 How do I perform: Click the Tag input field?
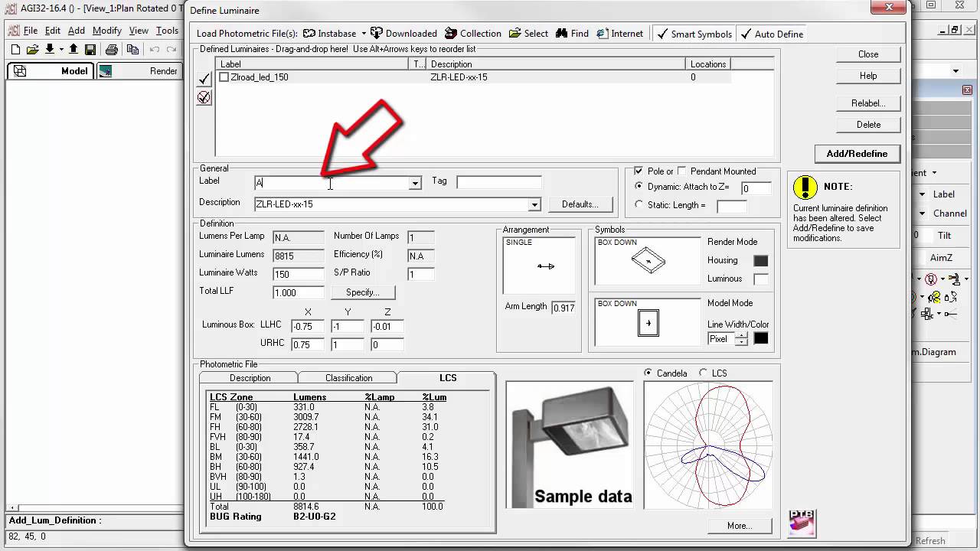[499, 182]
